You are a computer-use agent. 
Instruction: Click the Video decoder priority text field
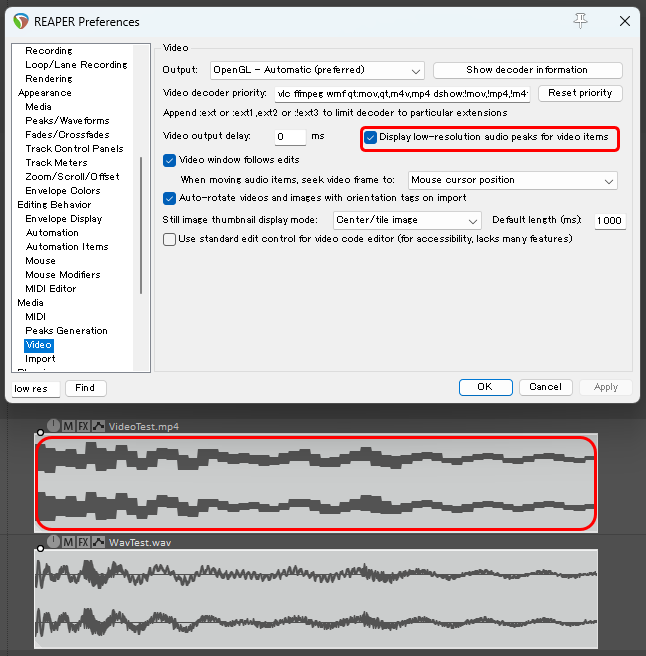tap(402, 94)
